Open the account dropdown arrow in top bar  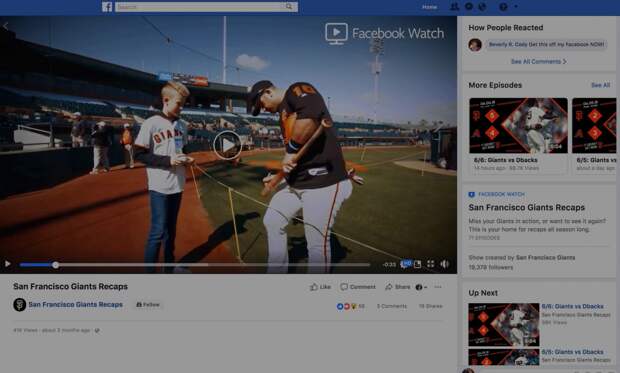516,7
